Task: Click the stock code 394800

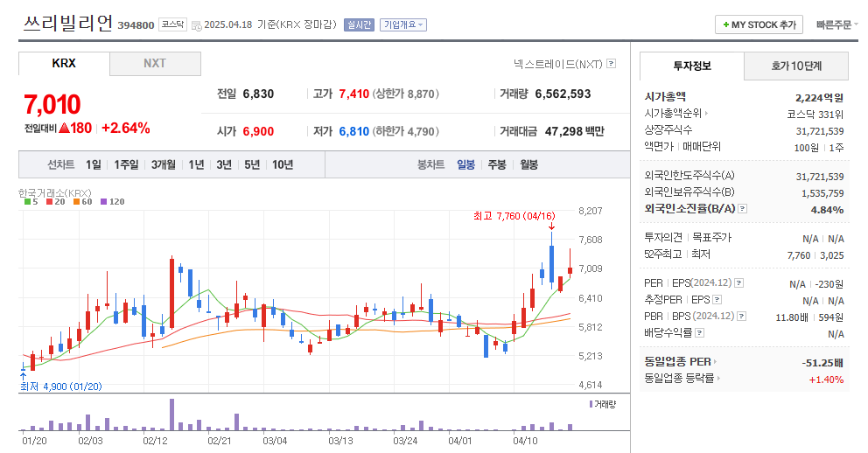Action: point(136,25)
